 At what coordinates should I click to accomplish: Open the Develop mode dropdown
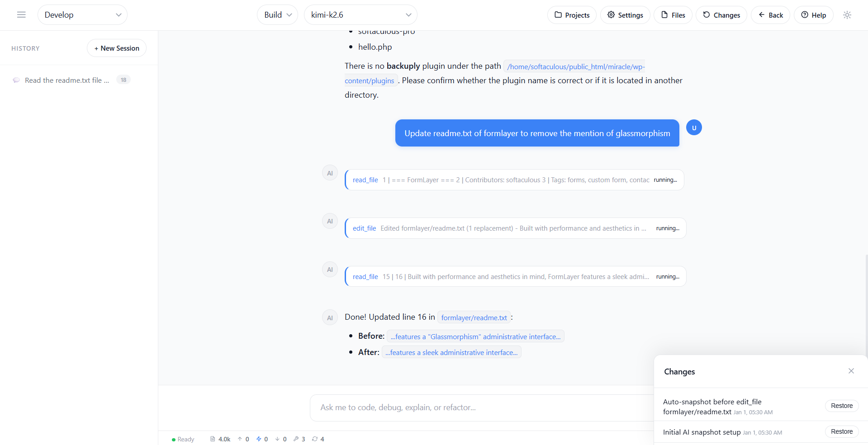click(82, 15)
